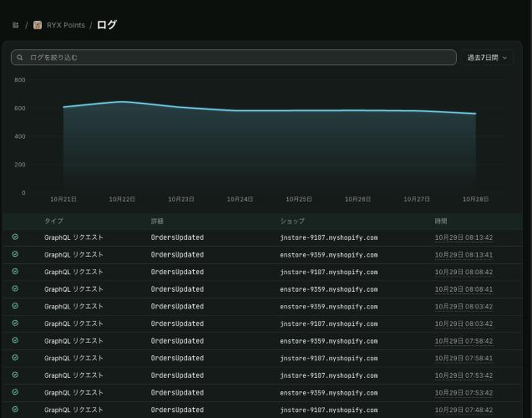Select jnstore-9107.myshopify.com in the 08:13:42 row
Viewport: 532px width, 418px height.
(x=329, y=237)
